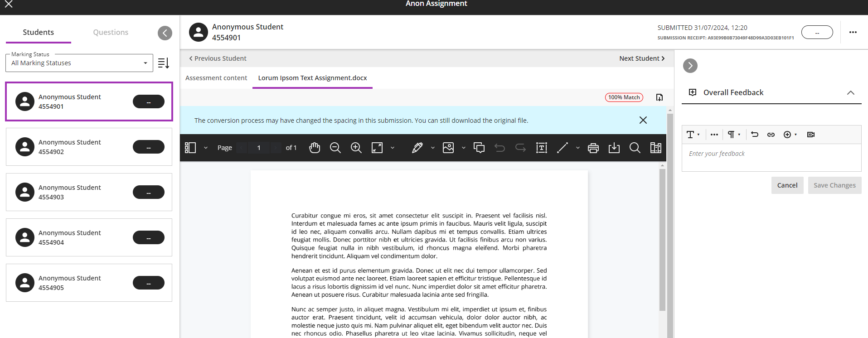Record video feedback with camera icon
Viewport: 868px width, 338px height.
(x=811, y=135)
